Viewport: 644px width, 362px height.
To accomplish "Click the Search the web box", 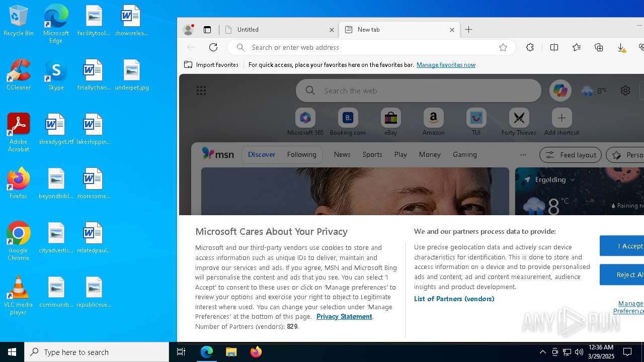I will [419, 90].
